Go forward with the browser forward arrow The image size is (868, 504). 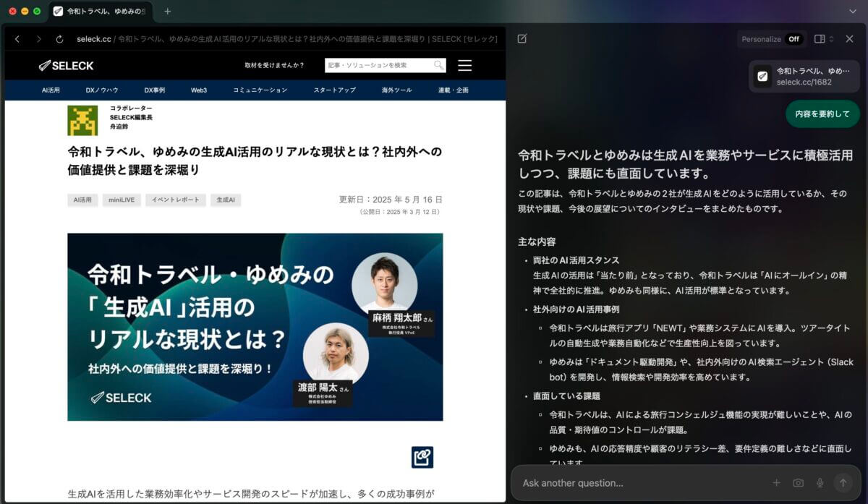(39, 39)
